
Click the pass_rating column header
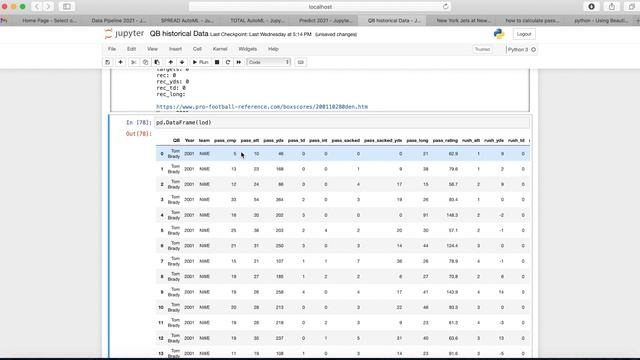pyautogui.click(x=445, y=140)
